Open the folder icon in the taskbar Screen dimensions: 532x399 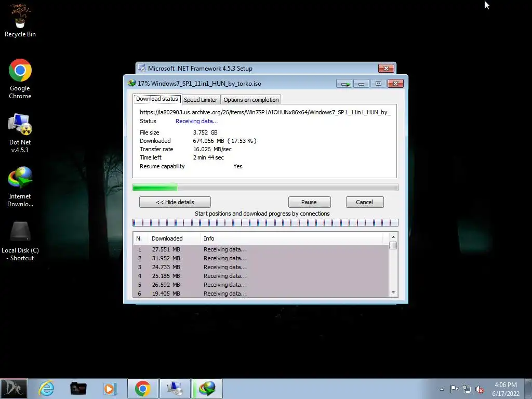point(78,389)
